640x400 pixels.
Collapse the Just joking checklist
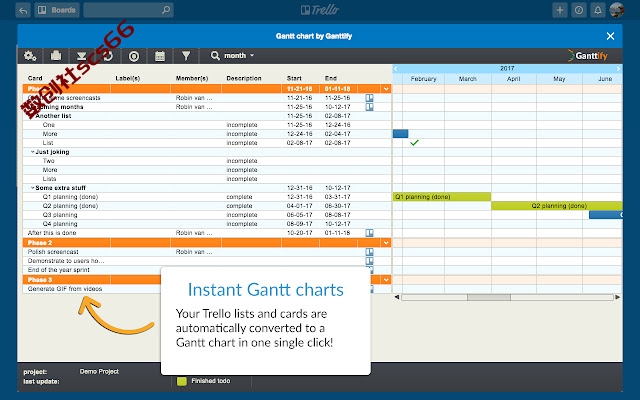32,152
